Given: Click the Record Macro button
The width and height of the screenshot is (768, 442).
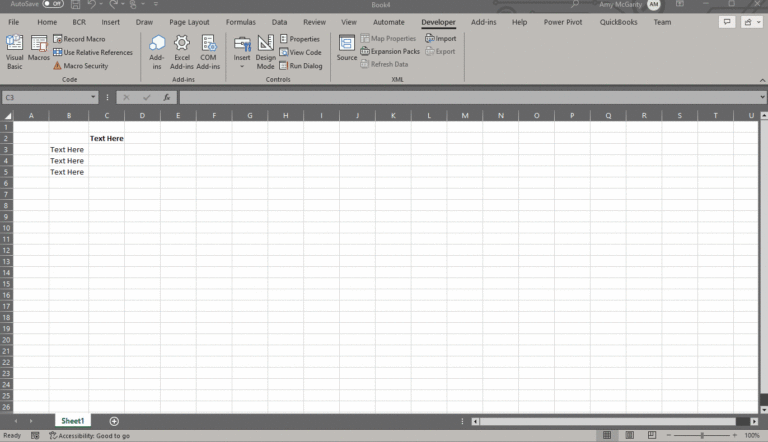Looking at the screenshot, I should (79, 39).
